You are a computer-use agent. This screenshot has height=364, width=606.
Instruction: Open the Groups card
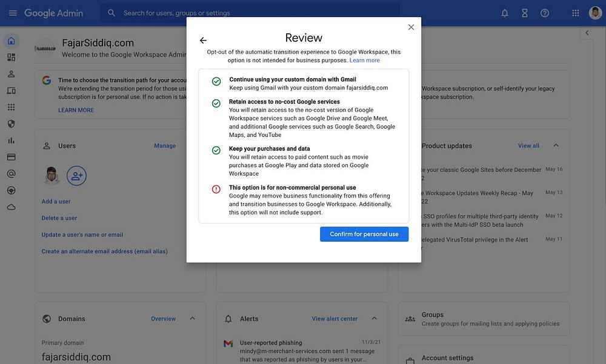(x=484, y=319)
